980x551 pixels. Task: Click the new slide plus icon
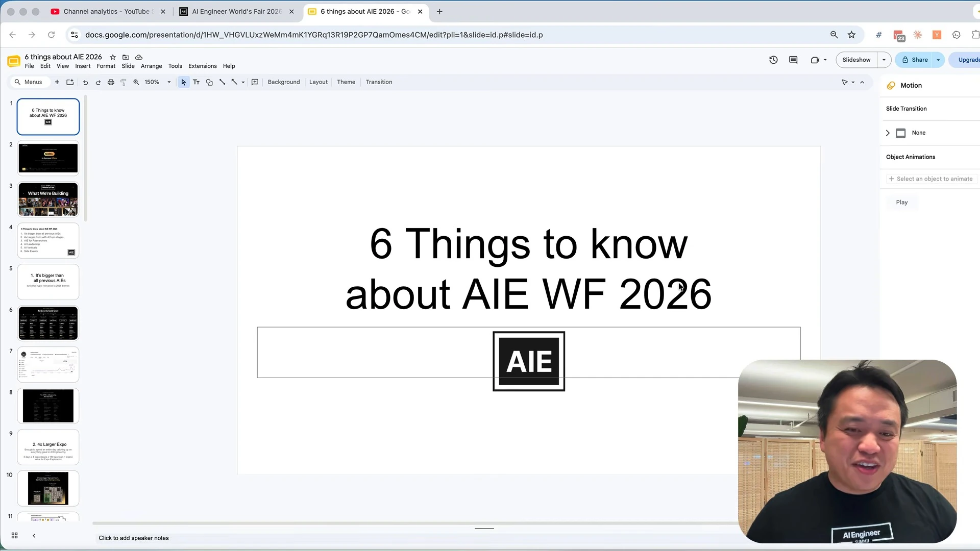[57, 82]
